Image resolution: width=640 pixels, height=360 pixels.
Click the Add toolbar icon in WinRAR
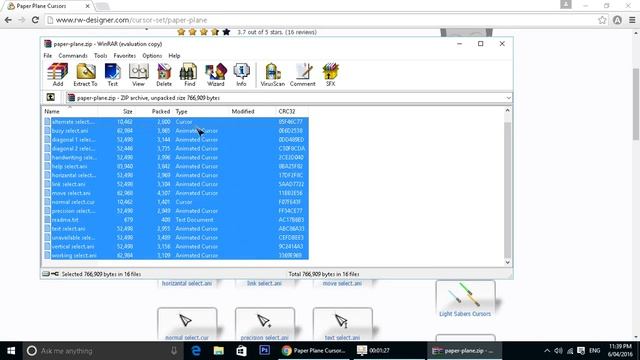point(58,75)
